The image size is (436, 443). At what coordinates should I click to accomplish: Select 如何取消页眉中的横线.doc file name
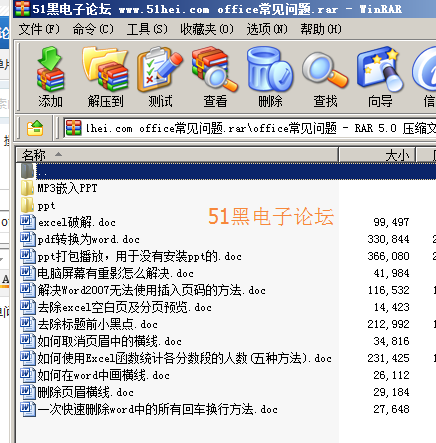click(x=109, y=341)
